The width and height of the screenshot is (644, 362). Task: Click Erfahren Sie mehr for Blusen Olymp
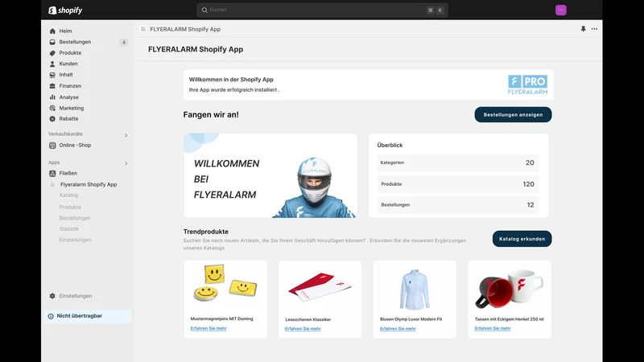(398, 329)
